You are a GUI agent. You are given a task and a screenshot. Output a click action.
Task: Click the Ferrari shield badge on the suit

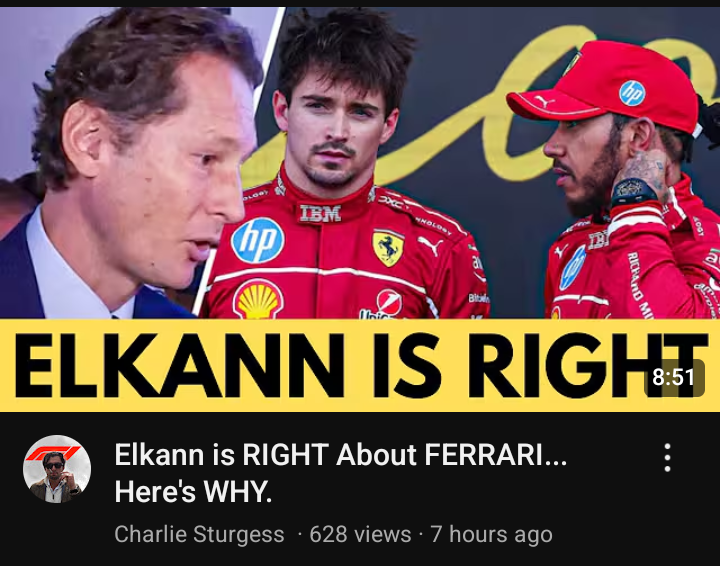tap(388, 247)
